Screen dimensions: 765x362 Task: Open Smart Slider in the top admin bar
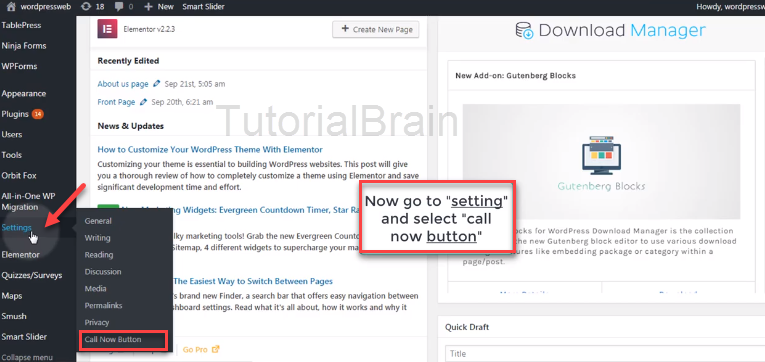204,7
